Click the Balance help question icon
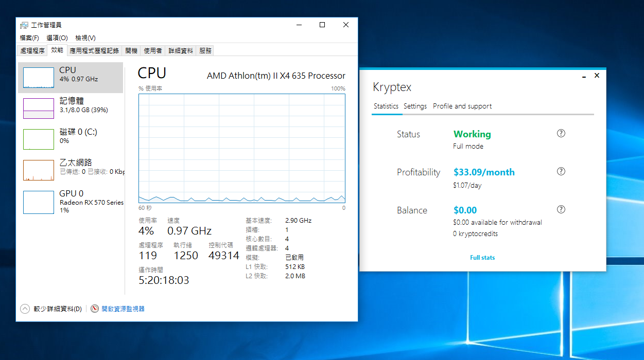Screen dimensions: 644x360 pyautogui.click(x=561, y=209)
